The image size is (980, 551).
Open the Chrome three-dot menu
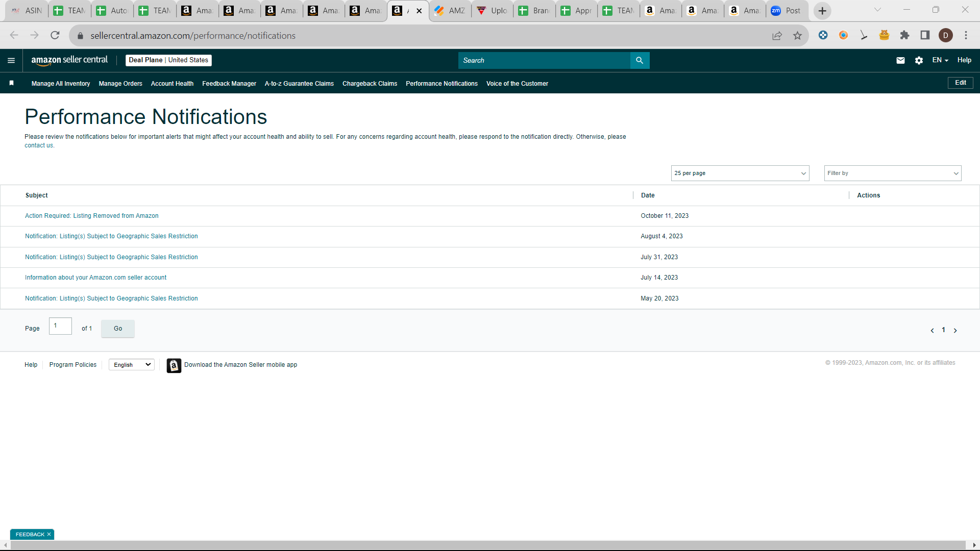tap(966, 35)
